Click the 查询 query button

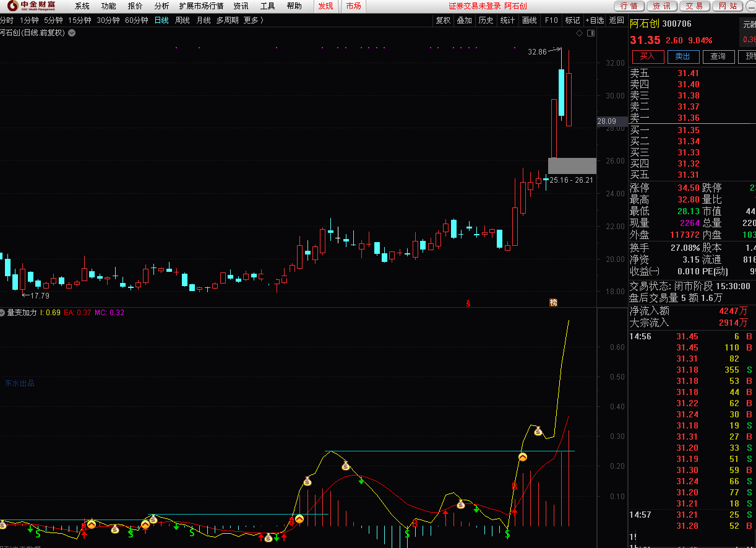pos(718,56)
